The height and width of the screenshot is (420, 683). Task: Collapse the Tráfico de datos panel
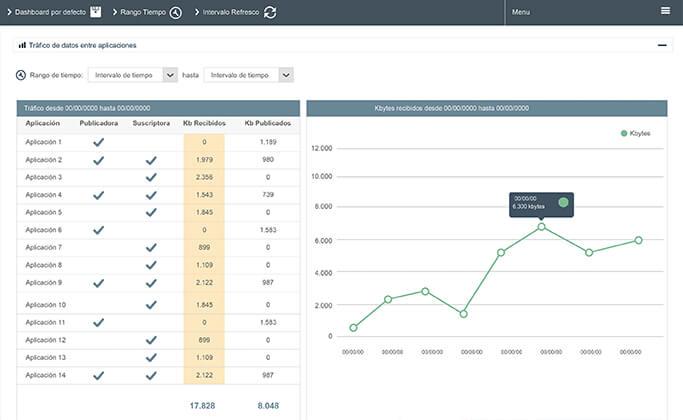pos(661,45)
